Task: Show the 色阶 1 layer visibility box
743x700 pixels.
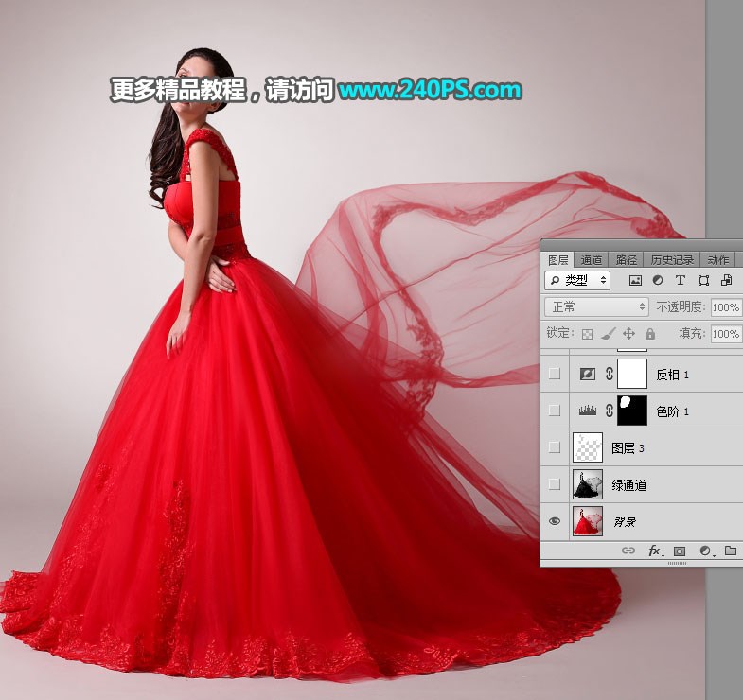Action: pyautogui.click(x=555, y=411)
